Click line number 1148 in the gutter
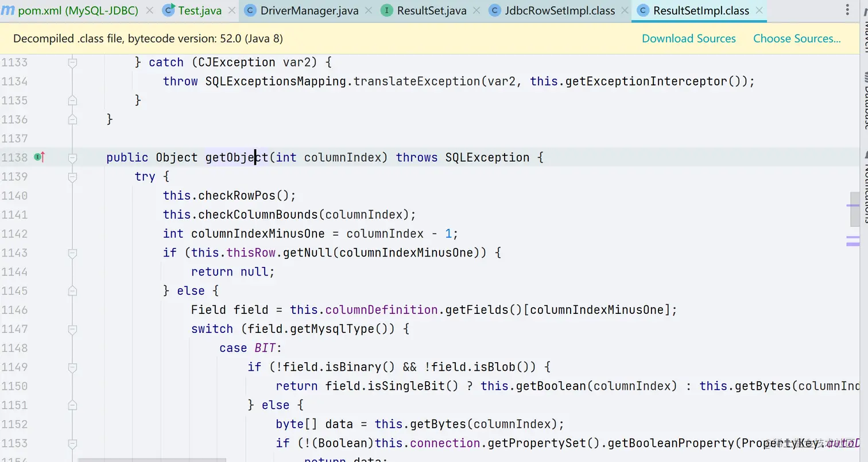Image resolution: width=868 pixels, height=462 pixels. click(x=14, y=347)
